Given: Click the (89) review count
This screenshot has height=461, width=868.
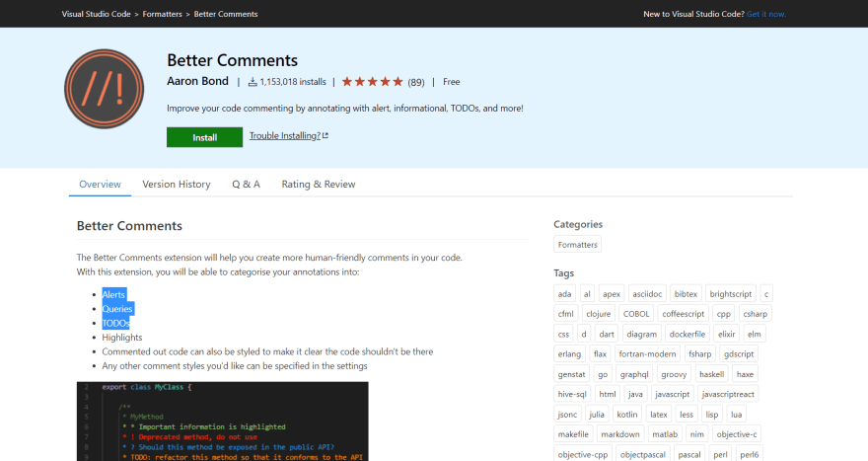Looking at the screenshot, I should [x=416, y=83].
